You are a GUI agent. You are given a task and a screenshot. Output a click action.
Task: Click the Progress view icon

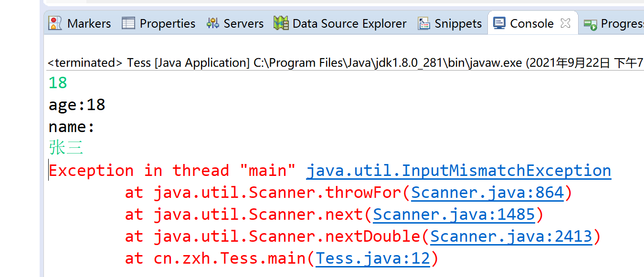pos(592,23)
